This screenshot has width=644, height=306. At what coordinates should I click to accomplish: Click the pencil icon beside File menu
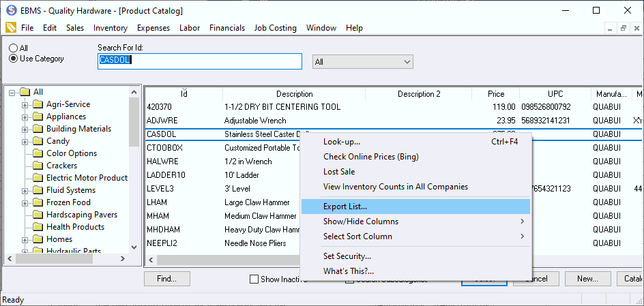coord(11,28)
